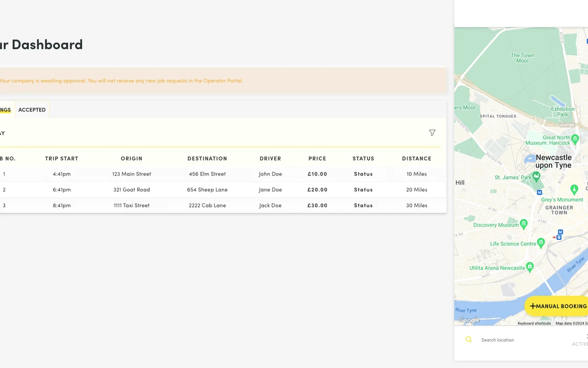Click the 20 Miles distance cell

click(x=417, y=190)
